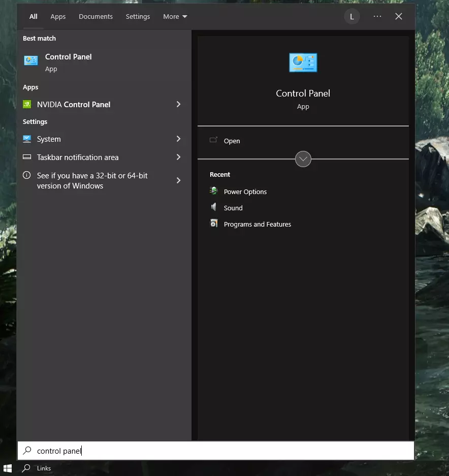The width and height of the screenshot is (449, 476).
Task: Click the Sound speaker icon
Action: pos(214,207)
